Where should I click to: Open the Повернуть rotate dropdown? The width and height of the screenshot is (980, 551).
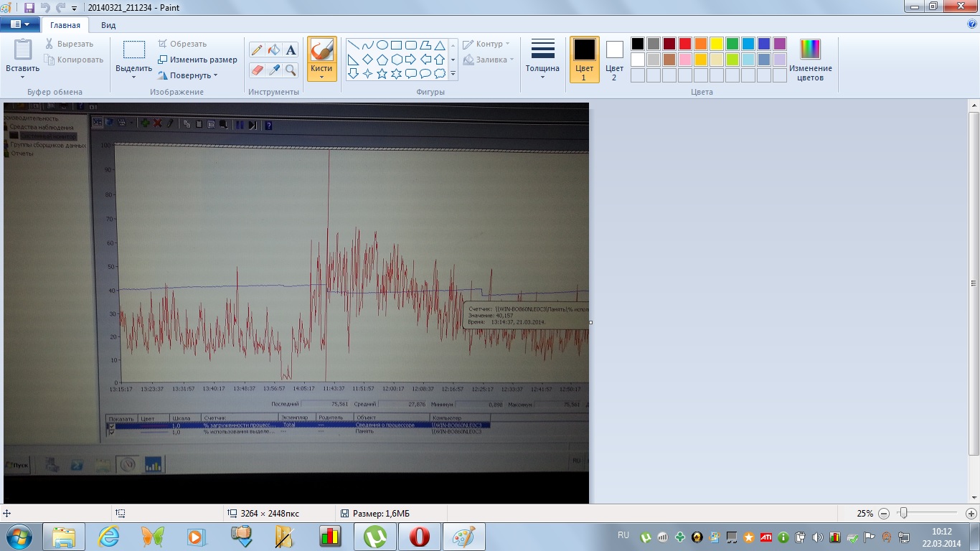click(x=188, y=75)
